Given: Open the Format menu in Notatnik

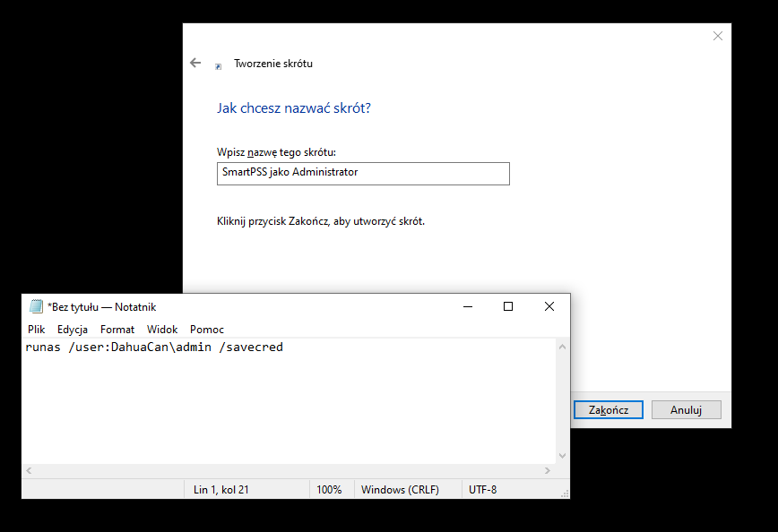Looking at the screenshot, I should [x=117, y=330].
